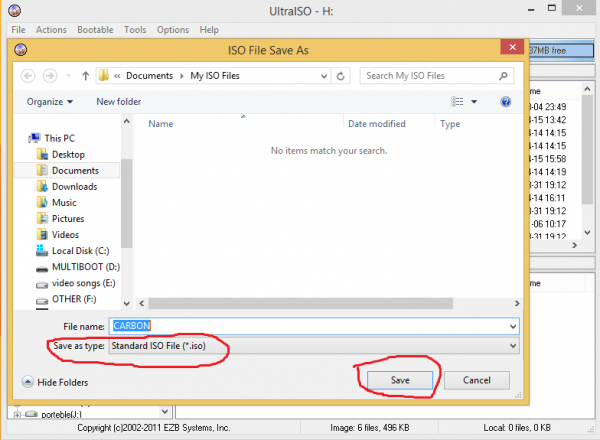This screenshot has height=440, width=600.
Task: Open UltraISO Options menu
Action: click(173, 30)
